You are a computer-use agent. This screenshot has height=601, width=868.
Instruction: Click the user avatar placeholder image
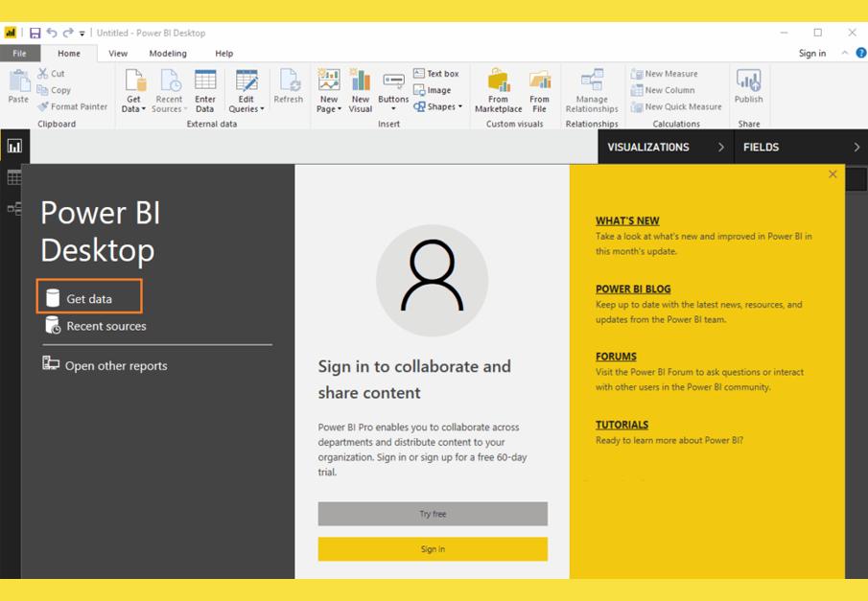click(x=433, y=280)
